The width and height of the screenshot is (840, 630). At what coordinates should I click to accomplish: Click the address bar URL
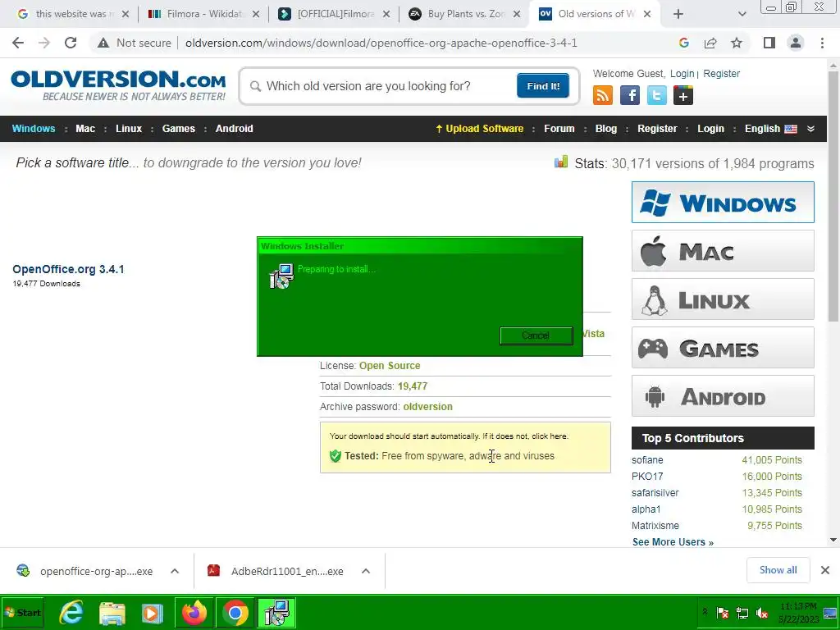[x=381, y=43]
